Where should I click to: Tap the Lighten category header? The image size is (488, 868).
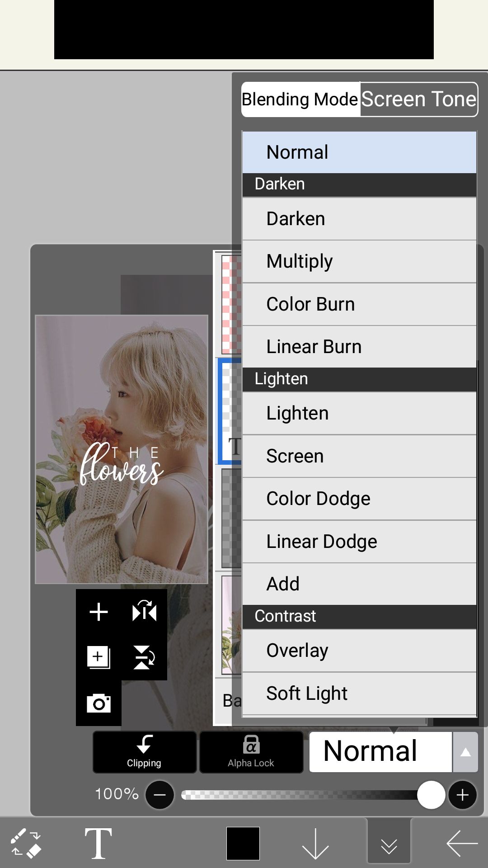point(359,379)
